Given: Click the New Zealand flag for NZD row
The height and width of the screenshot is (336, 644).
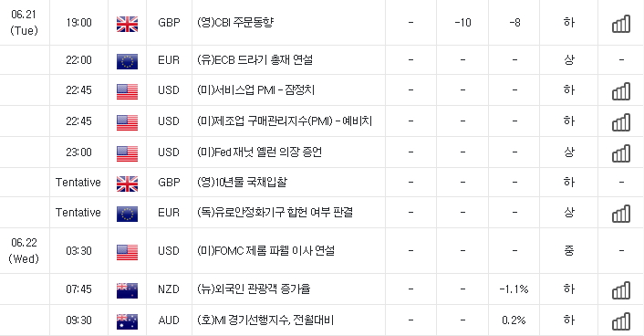Looking at the screenshot, I should pos(128,290).
